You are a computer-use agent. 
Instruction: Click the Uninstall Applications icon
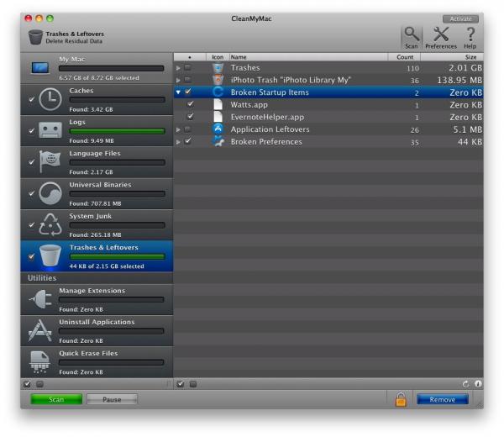(x=40, y=330)
